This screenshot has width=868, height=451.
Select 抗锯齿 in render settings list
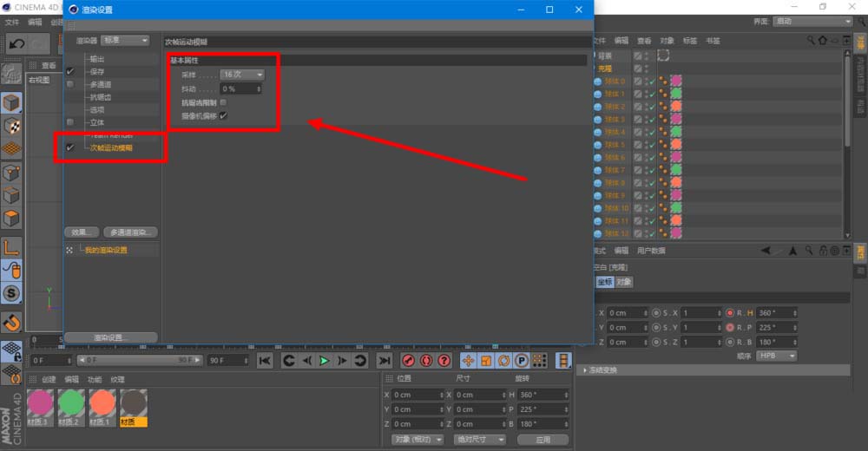click(100, 97)
